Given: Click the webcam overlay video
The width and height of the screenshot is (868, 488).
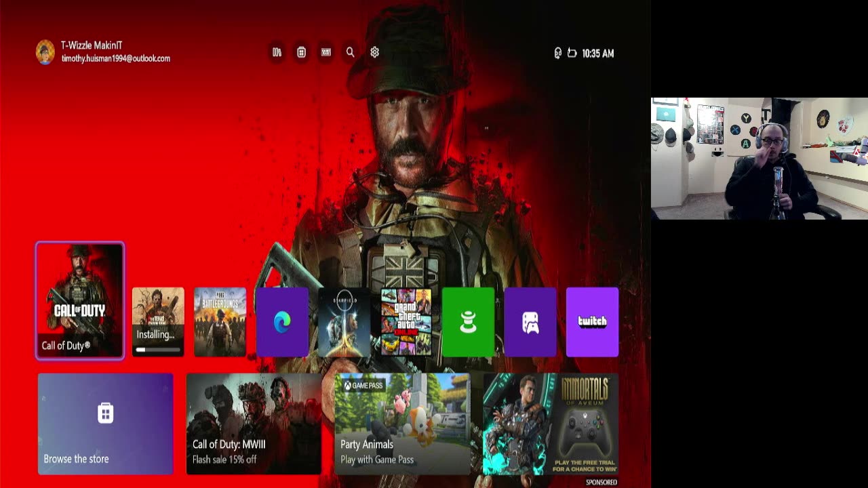Looking at the screenshot, I should pos(759,159).
